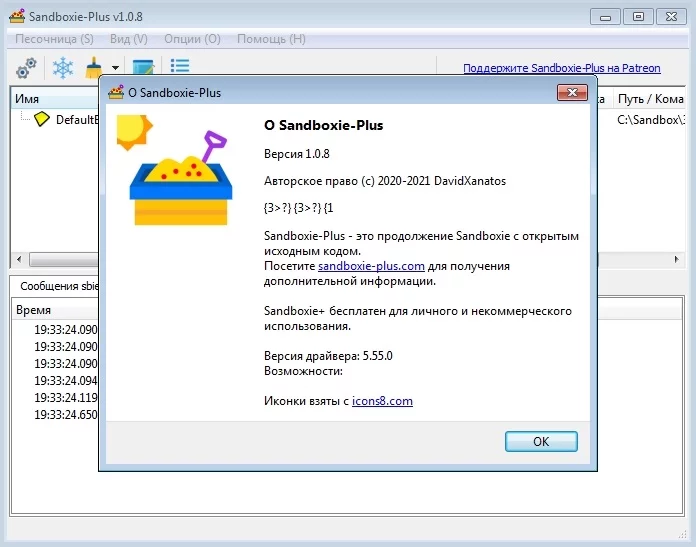Click the snowflake icon in toolbar
Screen dimensions: 696x547
(x=63, y=68)
